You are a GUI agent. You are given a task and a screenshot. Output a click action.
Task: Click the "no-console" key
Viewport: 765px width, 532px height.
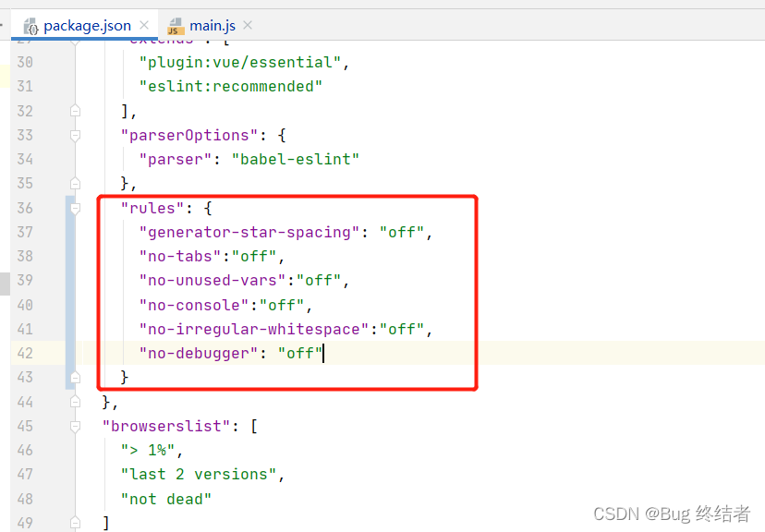[194, 306]
